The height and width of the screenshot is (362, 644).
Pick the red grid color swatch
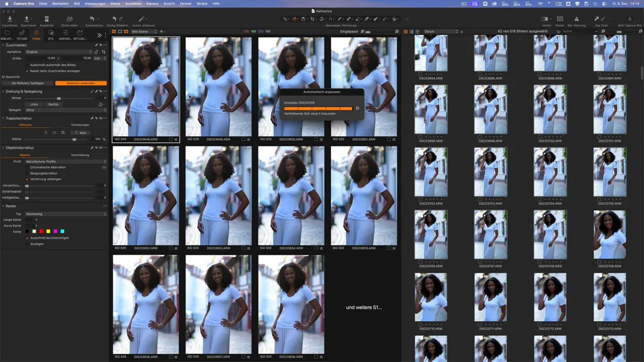[x=41, y=231]
